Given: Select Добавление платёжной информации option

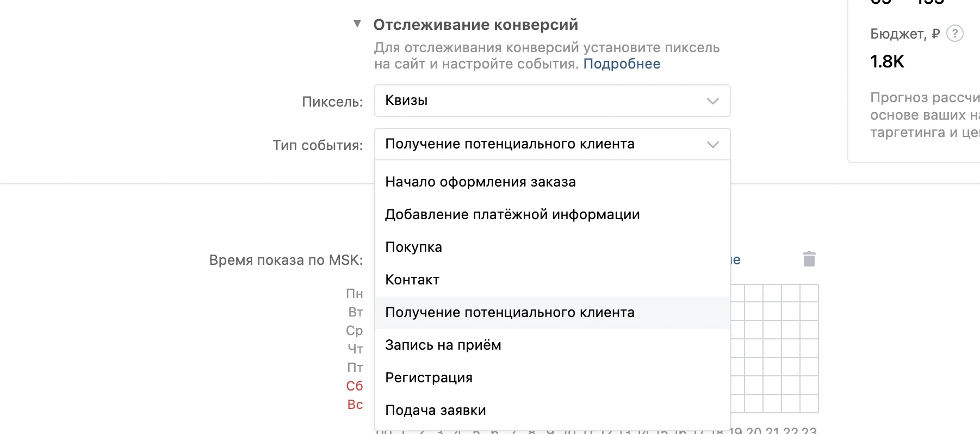Looking at the screenshot, I should point(552,215).
